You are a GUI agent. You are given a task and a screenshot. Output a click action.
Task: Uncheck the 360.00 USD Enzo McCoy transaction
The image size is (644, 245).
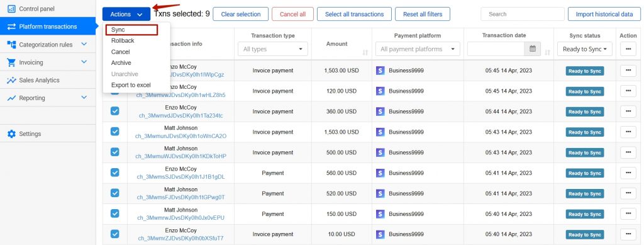click(x=115, y=111)
